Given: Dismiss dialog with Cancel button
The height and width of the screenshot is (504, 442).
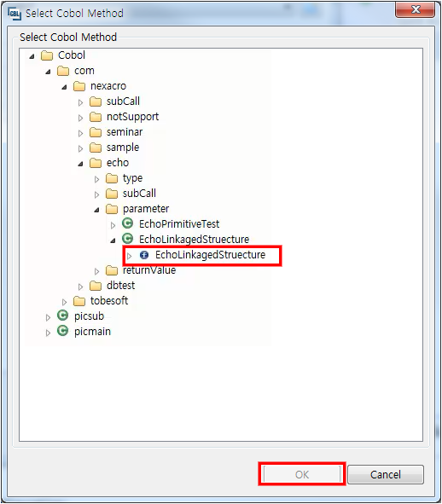Looking at the screenshot, I should (x=386, y=474).
